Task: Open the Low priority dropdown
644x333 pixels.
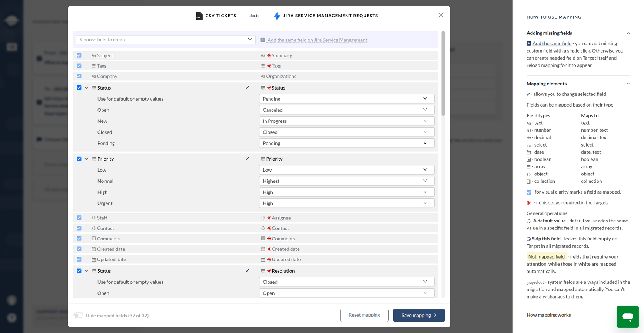Action: pyautogui.click(x=346, y=170)
